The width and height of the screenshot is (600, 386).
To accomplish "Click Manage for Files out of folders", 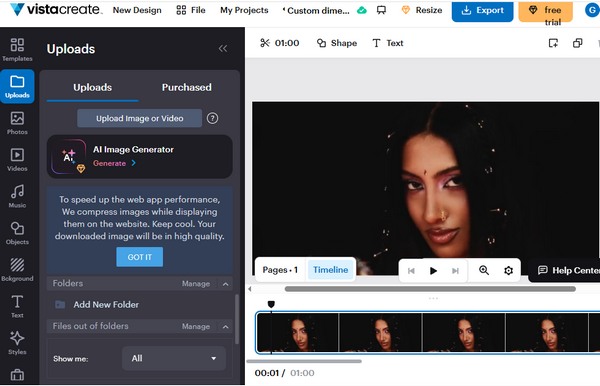I will pyautogui.click(x=196, y=327).
